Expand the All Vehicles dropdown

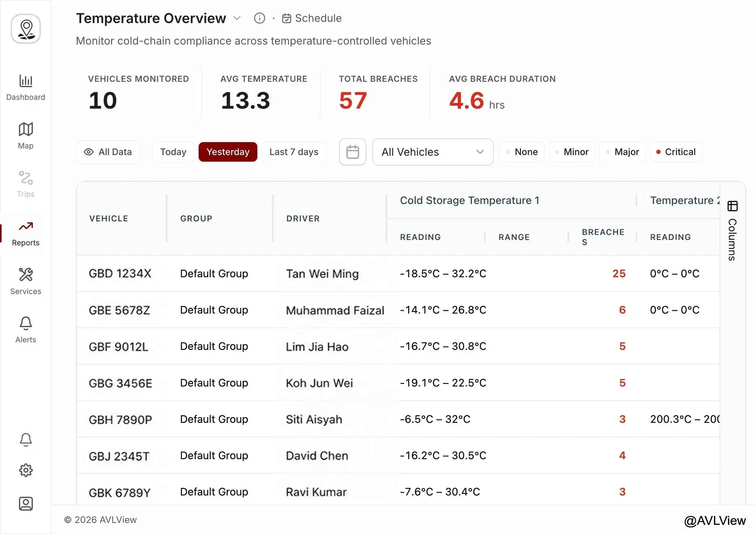click(x=433, y=152)
